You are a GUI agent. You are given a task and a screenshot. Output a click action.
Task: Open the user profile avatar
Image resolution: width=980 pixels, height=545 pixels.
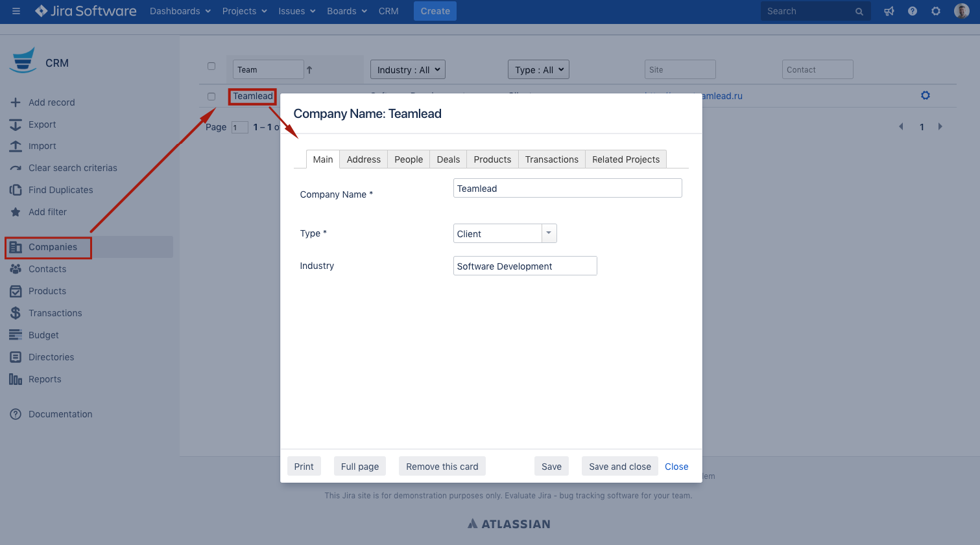point(962,11)
